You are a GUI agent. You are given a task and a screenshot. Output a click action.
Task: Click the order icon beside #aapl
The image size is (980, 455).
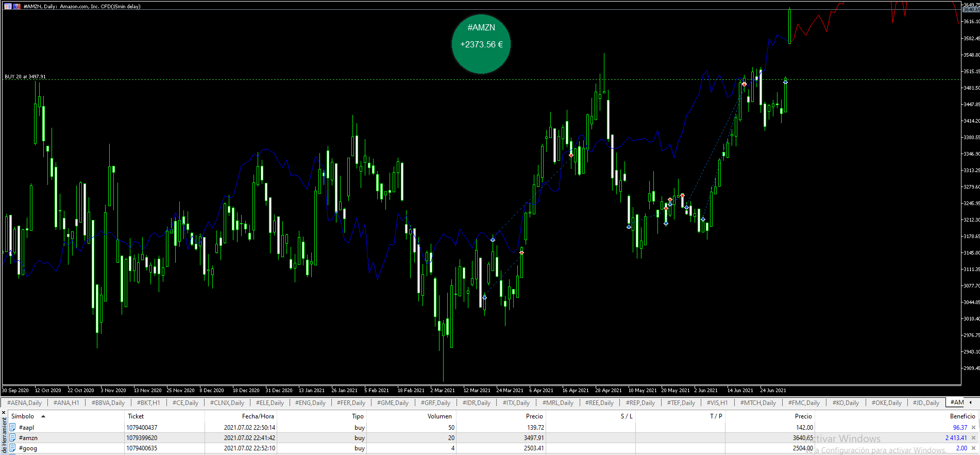tap(12, 428)
